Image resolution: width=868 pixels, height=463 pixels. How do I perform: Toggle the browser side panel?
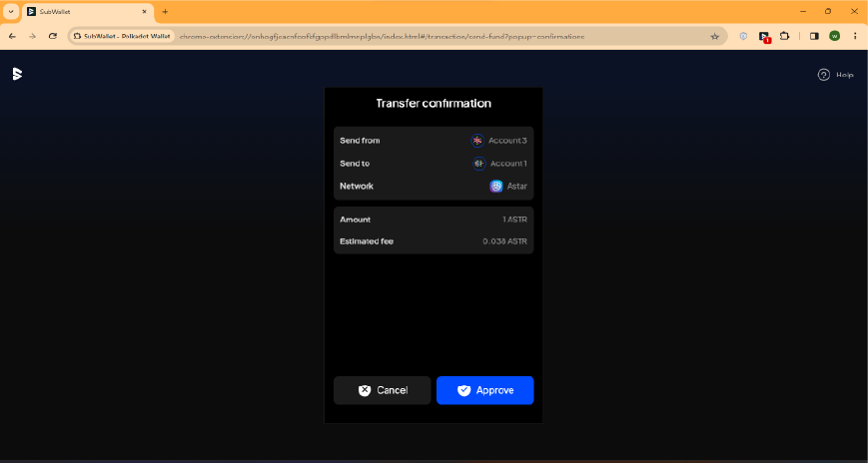click(814, 36)
